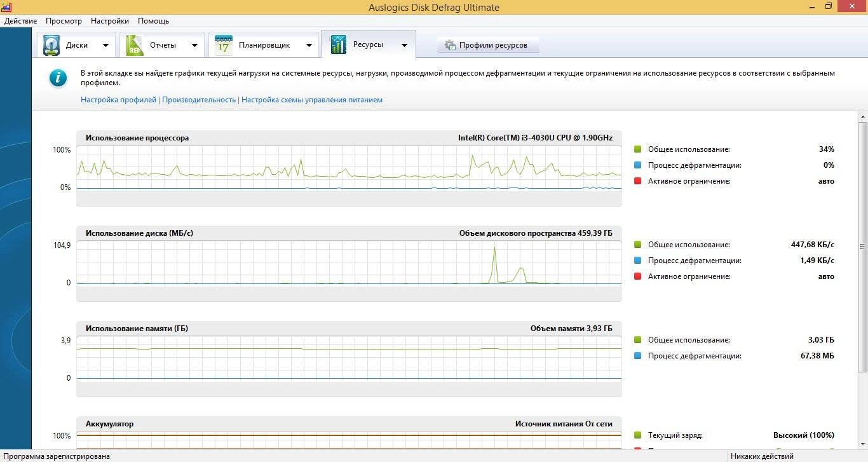868x462 pixels.
Task: Click Объем дискового пространства 459,39 ГБ label
Action: pyautogui.click(x=536, y=233)
